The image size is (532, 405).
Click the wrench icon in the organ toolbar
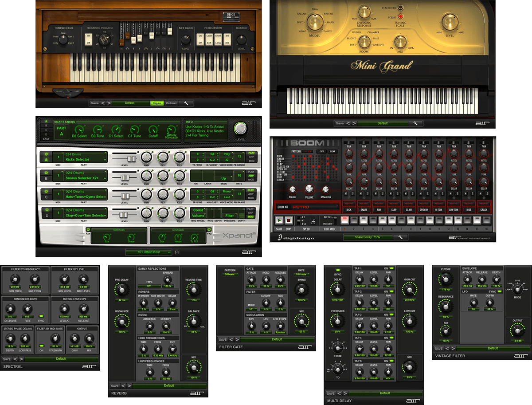point(186,103)
